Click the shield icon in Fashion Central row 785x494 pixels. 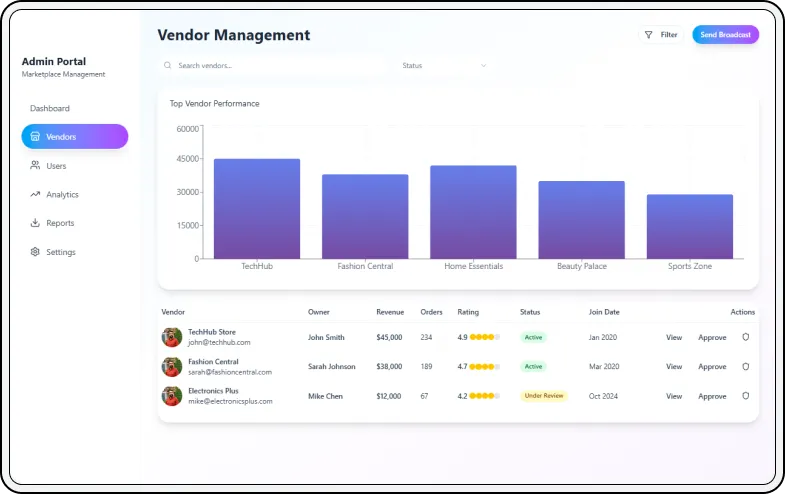pyautogui.click(x=745, y=366)
